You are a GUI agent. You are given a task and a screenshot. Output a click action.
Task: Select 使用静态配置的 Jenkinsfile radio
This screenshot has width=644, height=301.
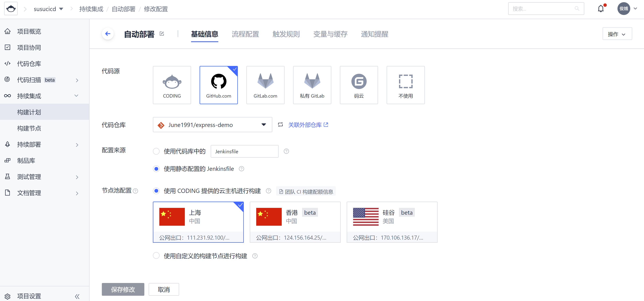(x=156, y=169)
